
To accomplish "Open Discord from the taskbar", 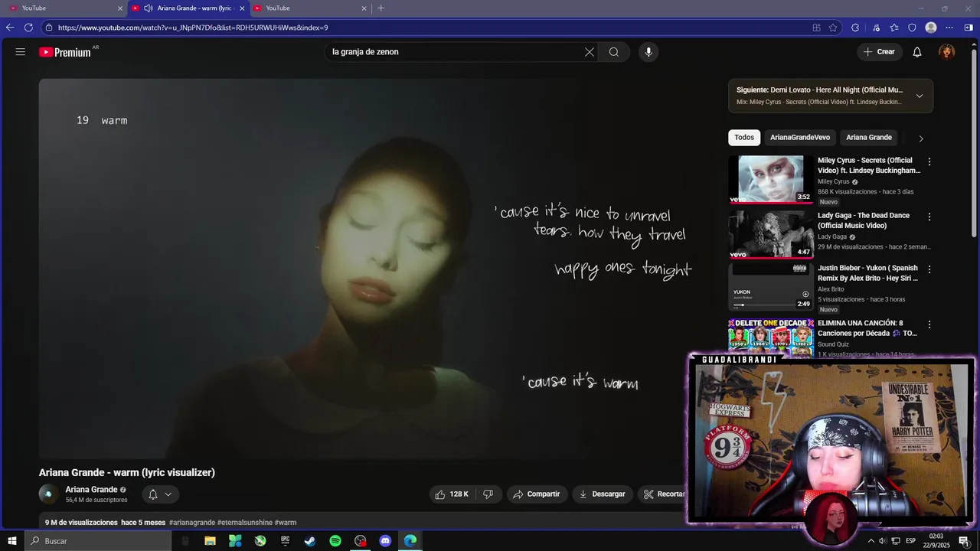I will (x=385, y=541).
